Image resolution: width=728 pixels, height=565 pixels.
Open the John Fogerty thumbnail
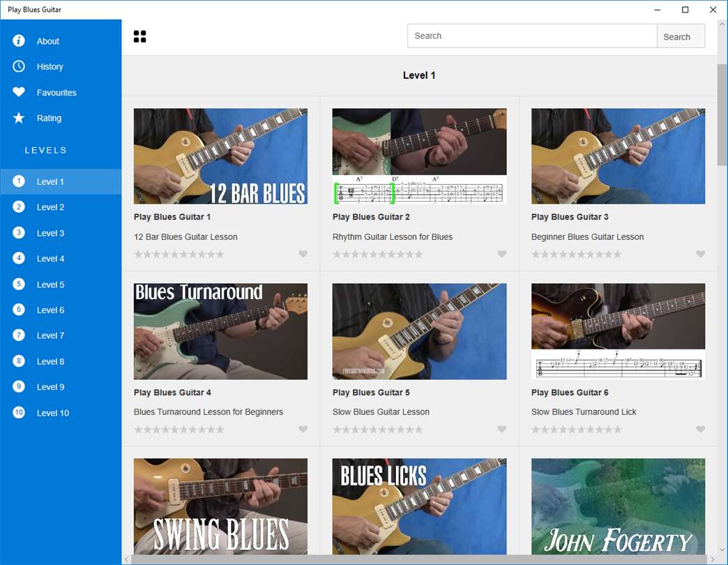pos(618,506)
